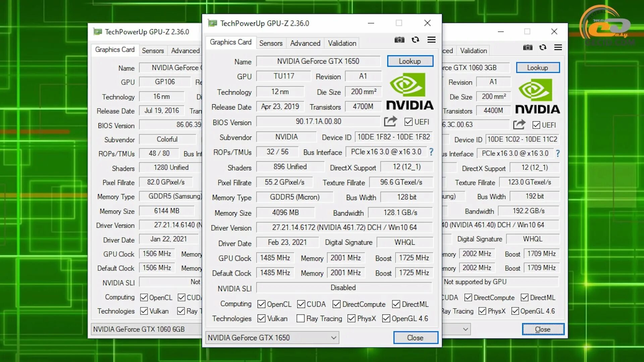Select Graphics Card tab in GTX 1060 6GB window
The height and width of the screenshot is (362, 644).
coord(115,50)
